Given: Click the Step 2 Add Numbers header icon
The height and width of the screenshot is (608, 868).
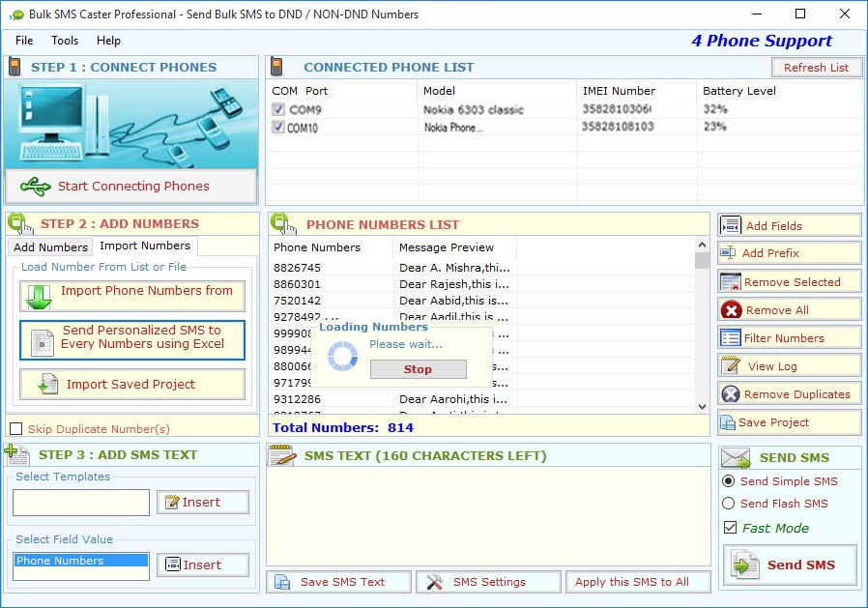Looking at the screenshot, I should click(20, 223).
